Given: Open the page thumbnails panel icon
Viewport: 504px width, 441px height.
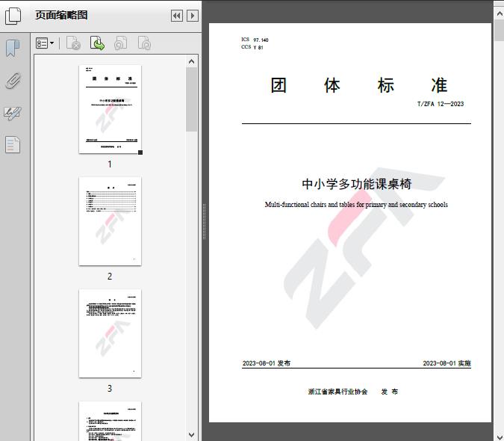Looking at the screenshot, I should click(13, 16).
